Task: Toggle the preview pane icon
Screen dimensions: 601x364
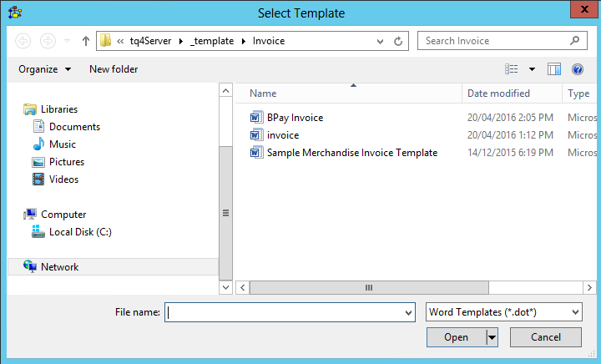Action: click(553, 69)
